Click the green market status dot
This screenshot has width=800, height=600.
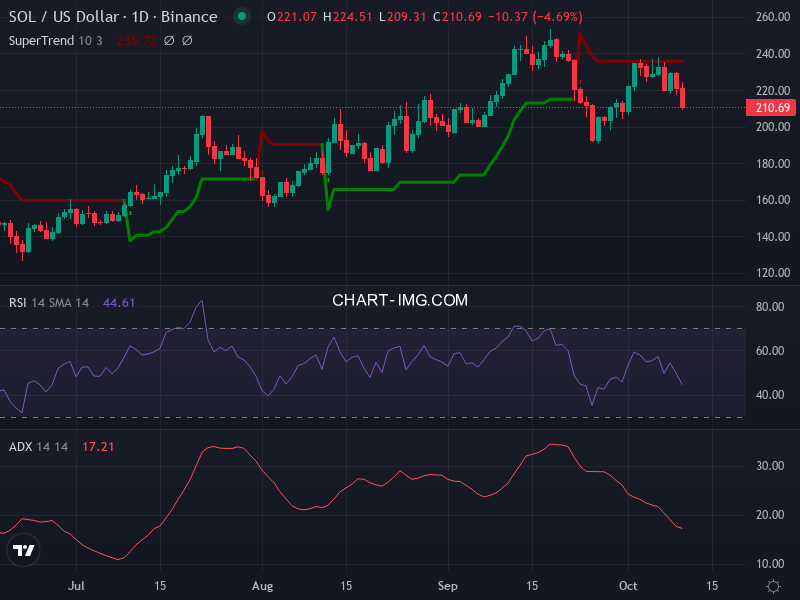click(x=240, y=17)
